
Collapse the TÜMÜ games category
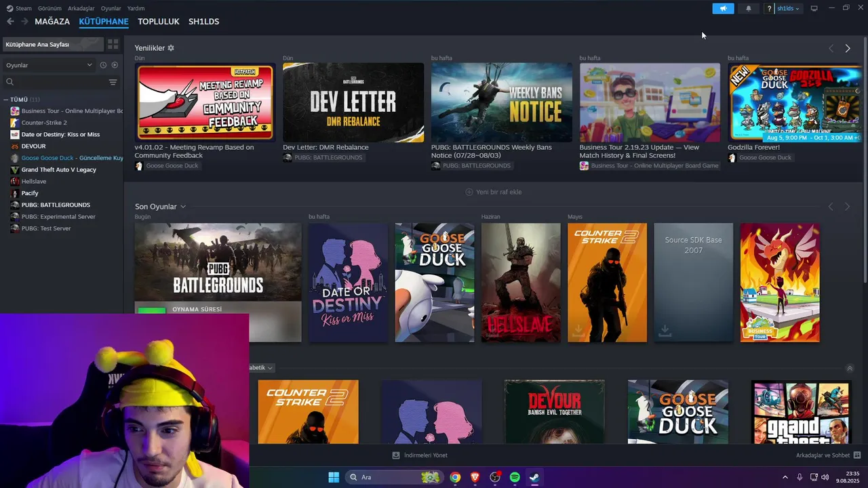[x=6, y=100]
